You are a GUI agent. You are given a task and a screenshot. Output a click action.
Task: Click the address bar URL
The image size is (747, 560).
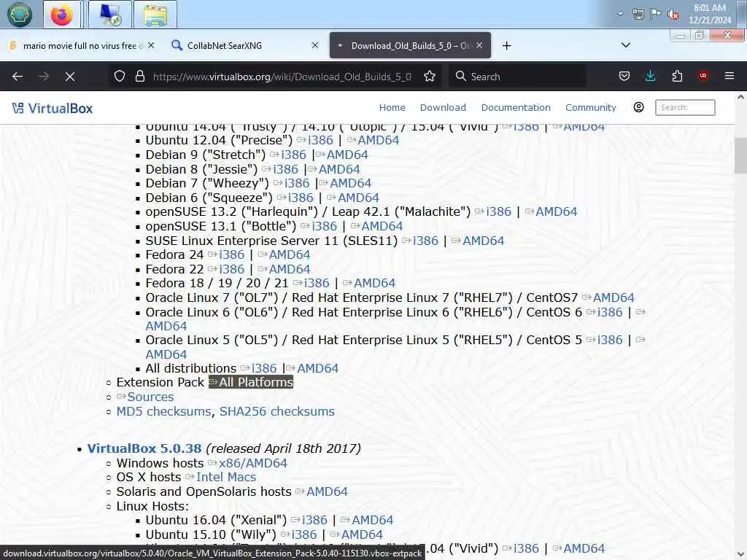coord(282,77)
